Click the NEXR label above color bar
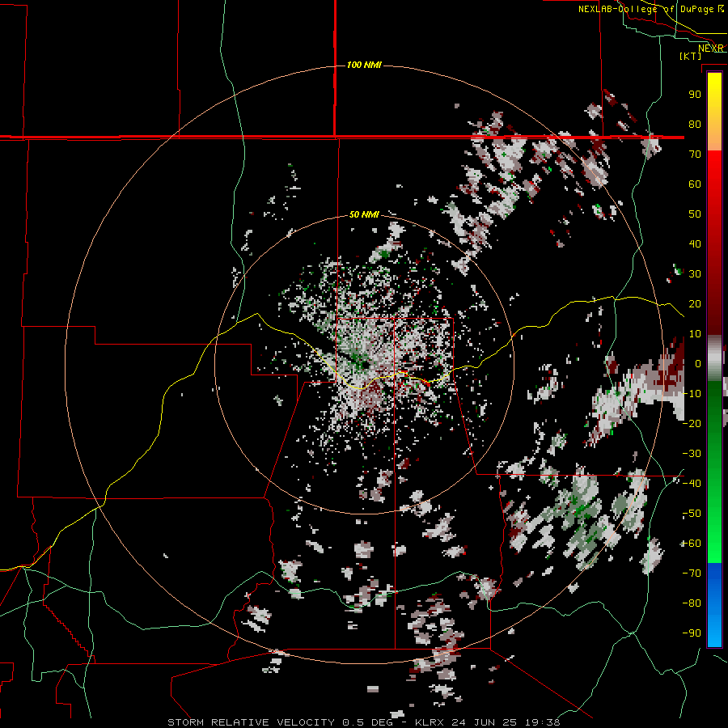Image resolution: width=728 pixels, height=728 pixels. pyautogui.click(x=711, y=49)
